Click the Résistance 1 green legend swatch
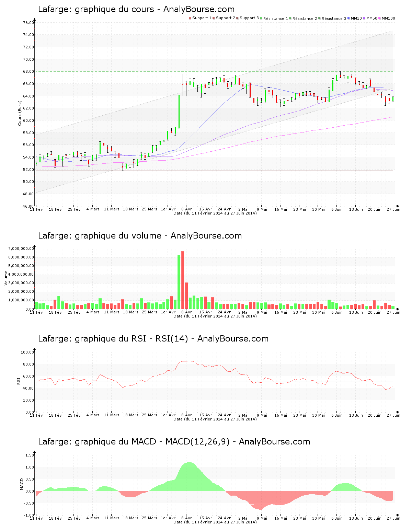The width and height of the screenshot is (412, 532). point(261,18)
